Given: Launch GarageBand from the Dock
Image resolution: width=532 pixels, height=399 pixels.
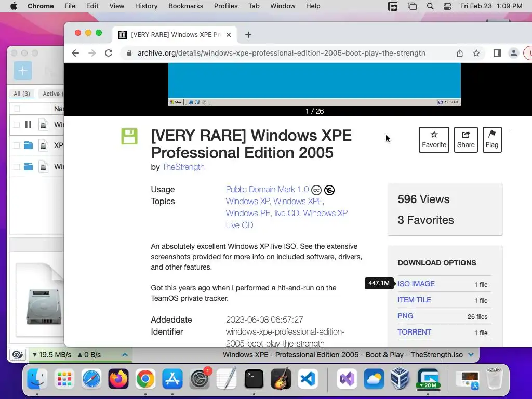Looking at the screenshot, I should 281,379.
